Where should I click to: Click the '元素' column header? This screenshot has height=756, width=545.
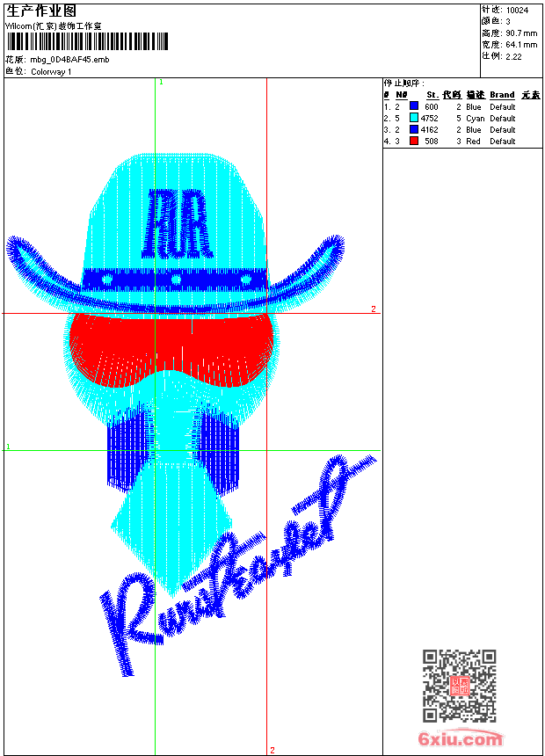[x=531, y=95]
